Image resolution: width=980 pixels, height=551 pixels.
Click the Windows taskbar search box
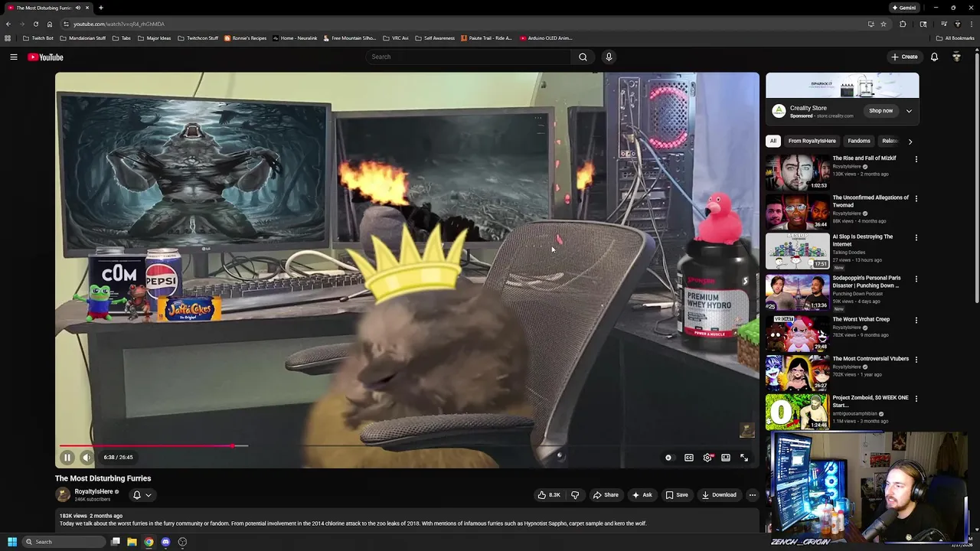64,542
